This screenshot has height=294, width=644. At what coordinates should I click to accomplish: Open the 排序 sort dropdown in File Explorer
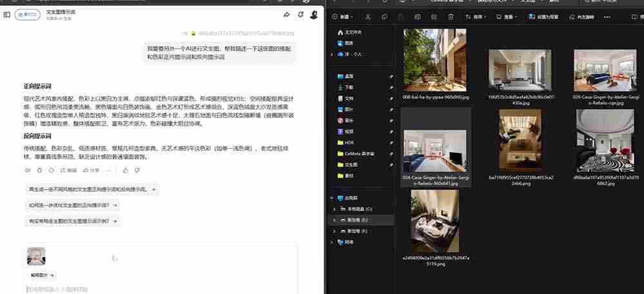476,17
